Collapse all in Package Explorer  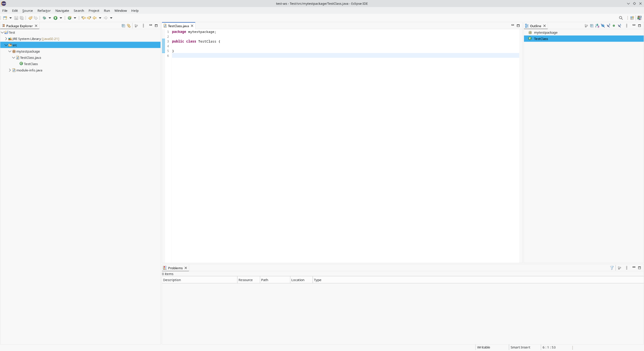(123, 26)
